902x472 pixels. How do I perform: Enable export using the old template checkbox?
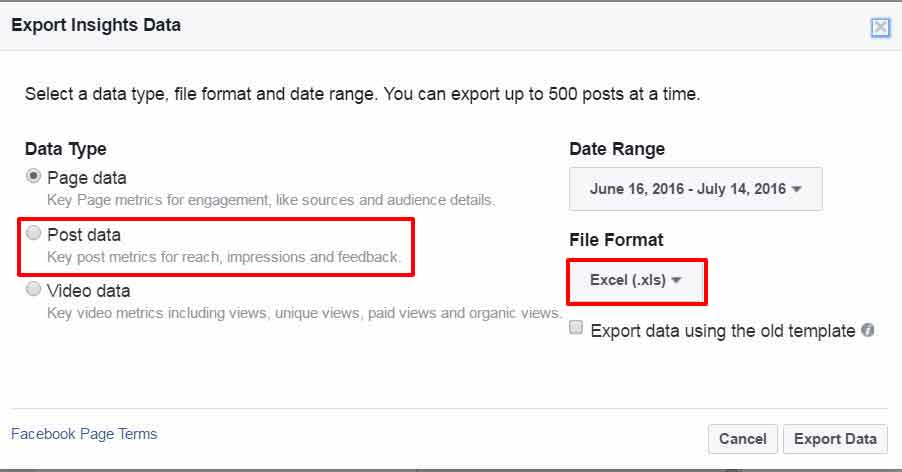pos(577,329)
